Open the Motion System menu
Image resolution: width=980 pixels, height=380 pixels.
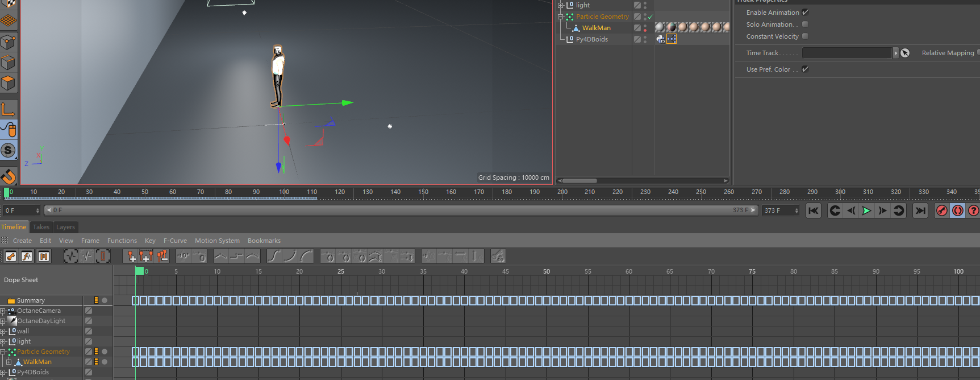coord(217,241)
